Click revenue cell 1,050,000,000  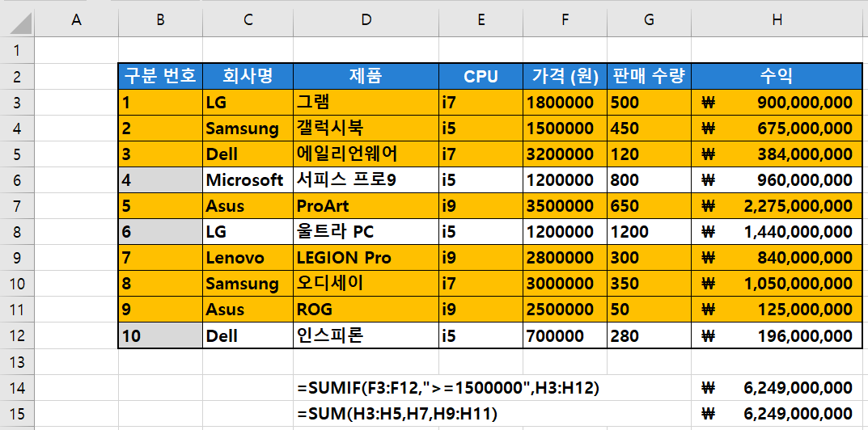(x=777, y=284)
